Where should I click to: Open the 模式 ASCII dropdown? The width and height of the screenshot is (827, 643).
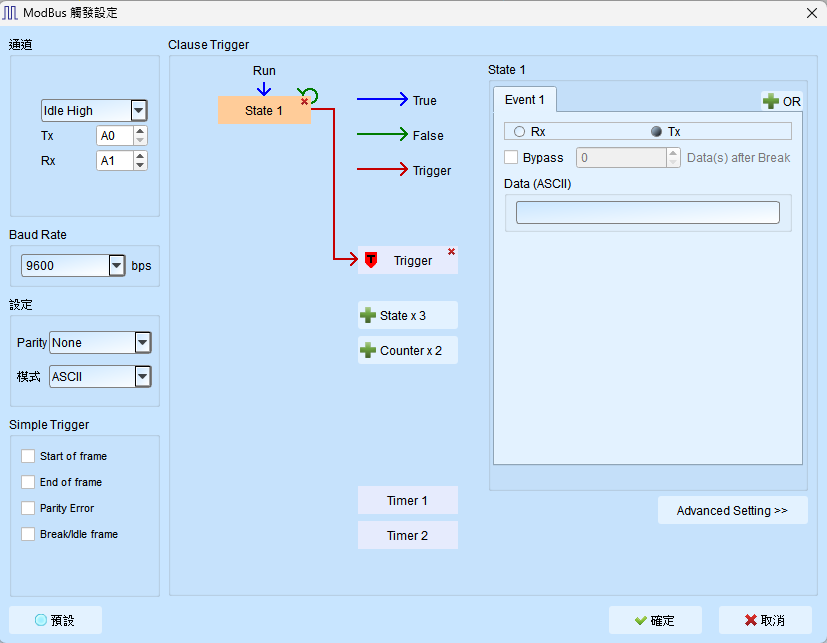(x=143, y=377)
